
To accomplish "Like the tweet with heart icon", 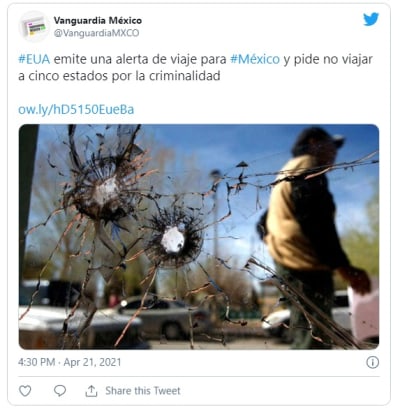I will (x=25, y=391).
